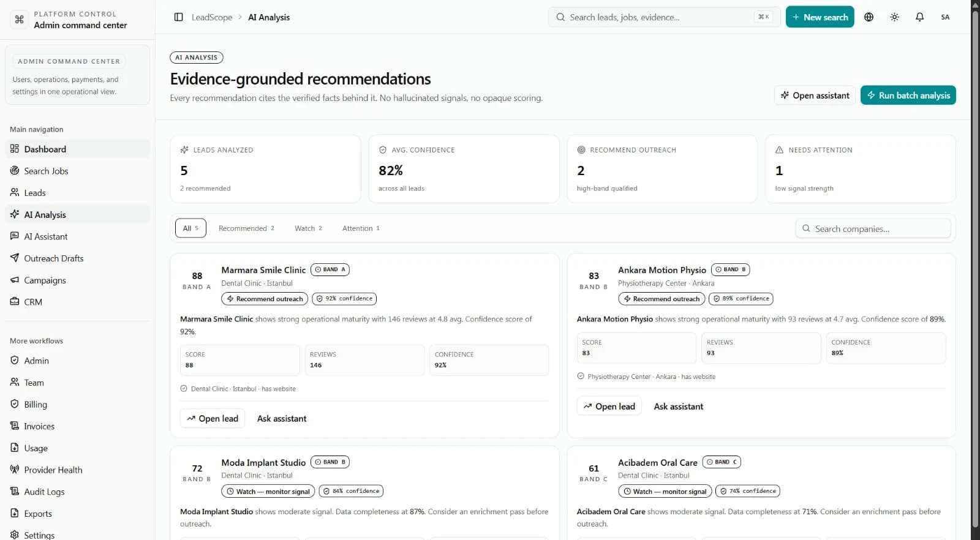Click the page vertical scrollbar

975,270
